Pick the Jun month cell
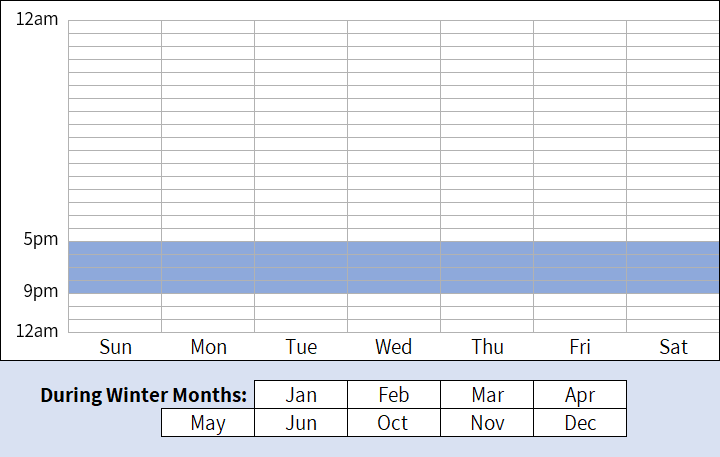The height and width of the screenshot is (457, 720). point(301,423)
